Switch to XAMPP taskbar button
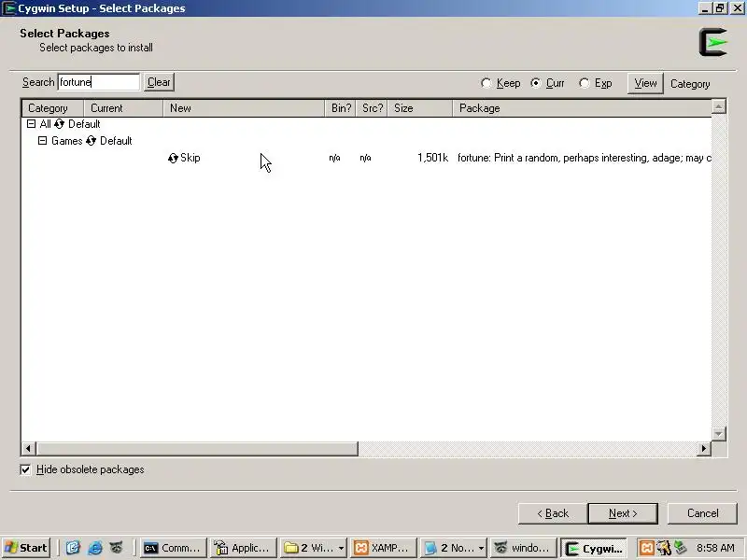The width and height of the screenshot is (747, 560). [x=384, y=548]
